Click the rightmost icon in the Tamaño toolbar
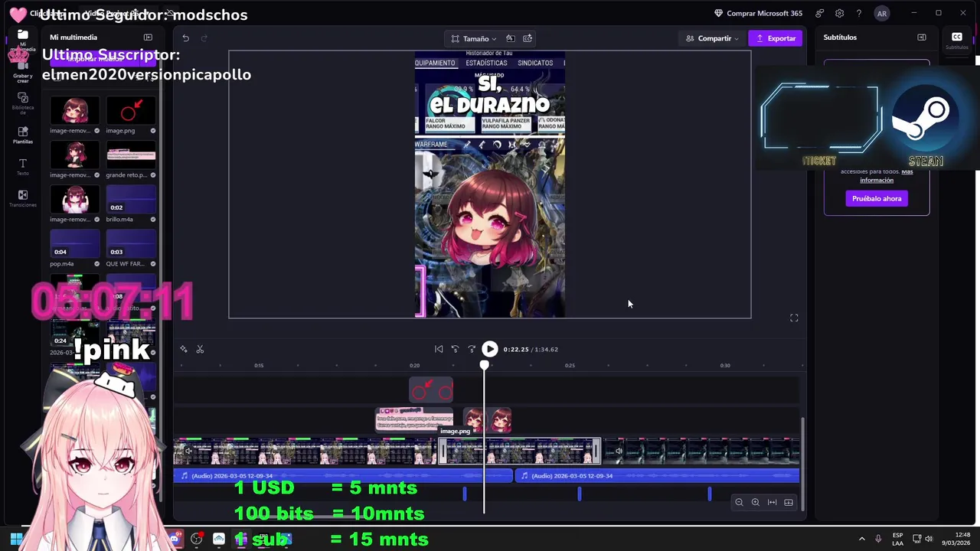 [528, 38]
